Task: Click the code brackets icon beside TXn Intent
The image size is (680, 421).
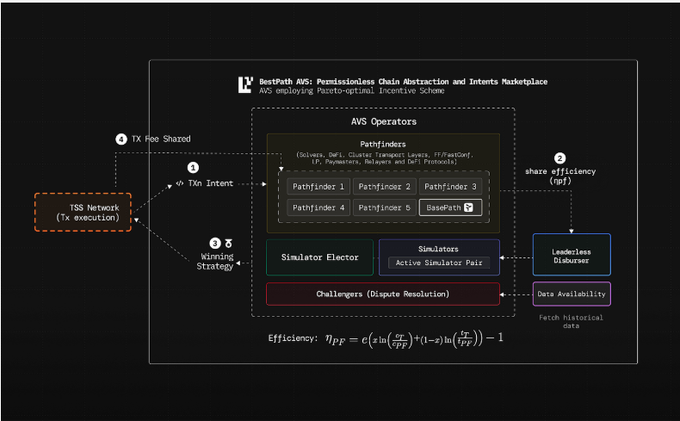Action: coord(180,183)
